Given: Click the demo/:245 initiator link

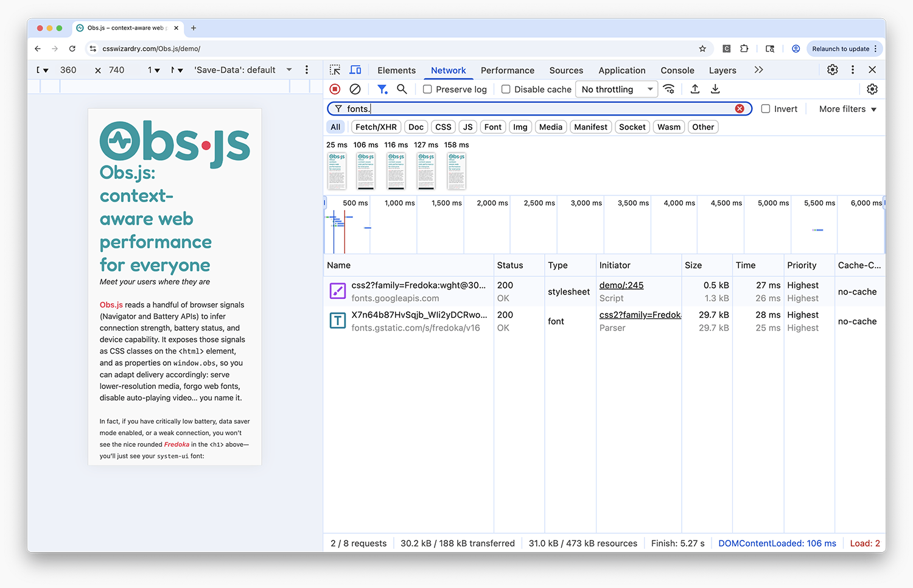Looking at the screenshot, I should (621, 285).
